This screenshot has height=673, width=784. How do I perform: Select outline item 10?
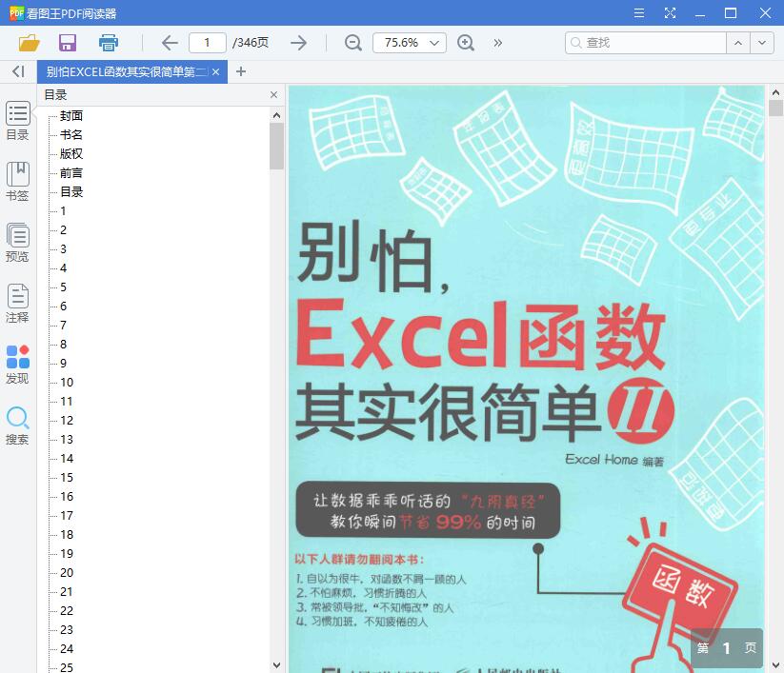pos(67,383)
